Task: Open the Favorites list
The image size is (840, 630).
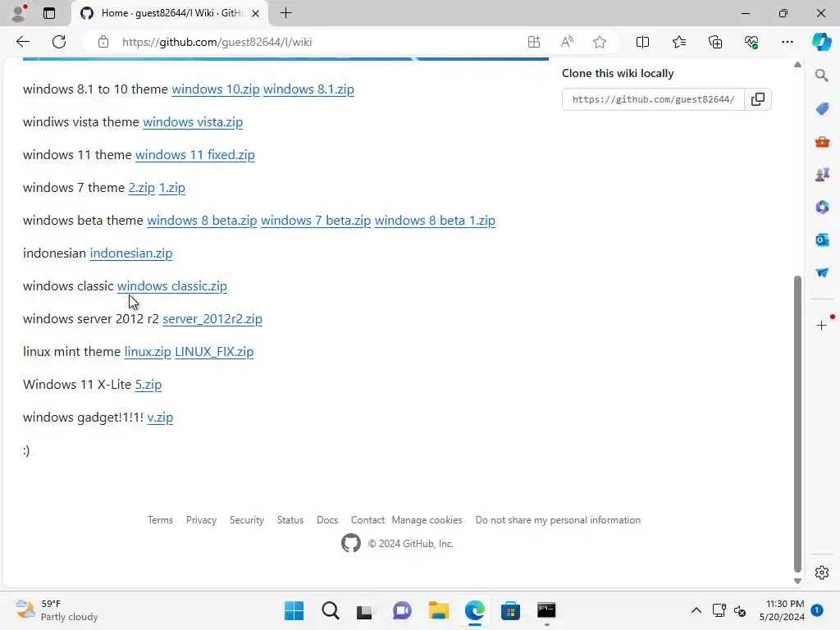Action: 678,42
